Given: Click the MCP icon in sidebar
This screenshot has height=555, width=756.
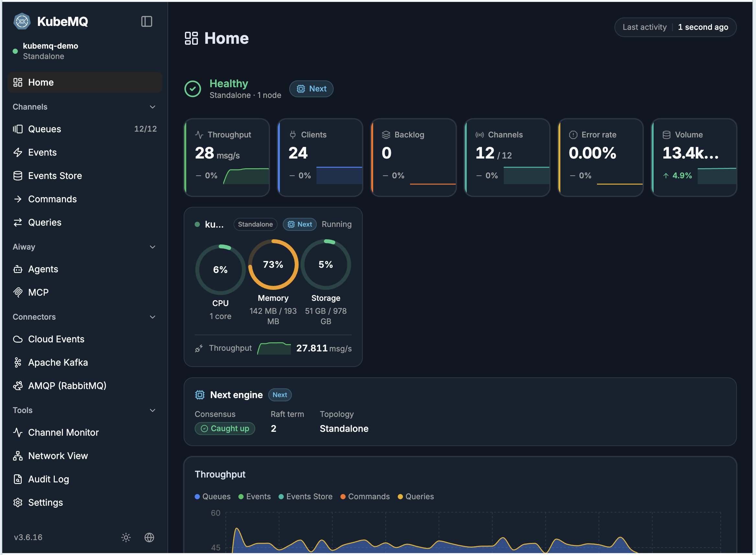Looking at the screenshot, I should pyautogui.click(x=18, y=293).
